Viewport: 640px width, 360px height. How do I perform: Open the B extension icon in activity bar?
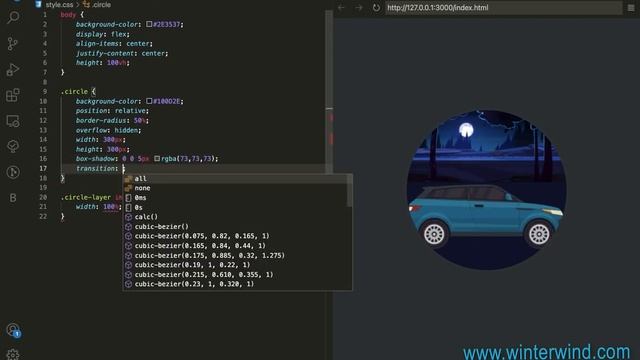[13, 198]
